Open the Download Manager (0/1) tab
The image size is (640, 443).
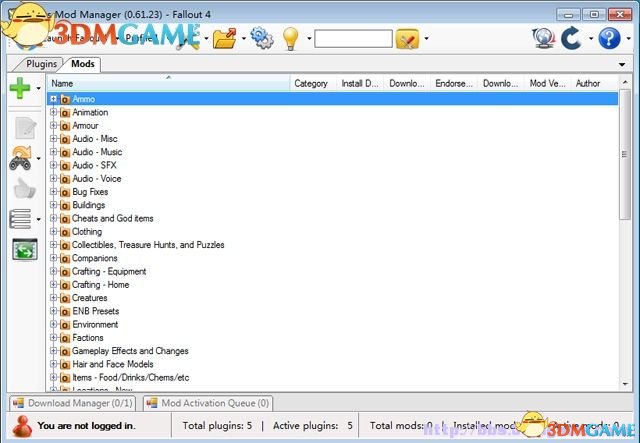(x=73, y=403)
